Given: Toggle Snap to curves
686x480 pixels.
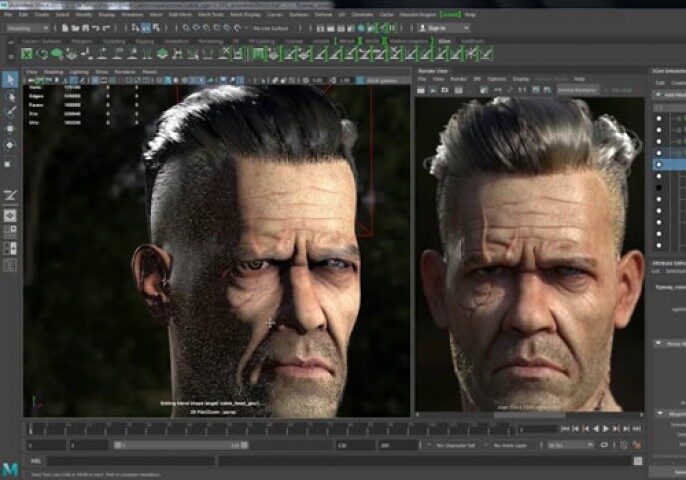Looking at the screenshot, I should 196,28.
